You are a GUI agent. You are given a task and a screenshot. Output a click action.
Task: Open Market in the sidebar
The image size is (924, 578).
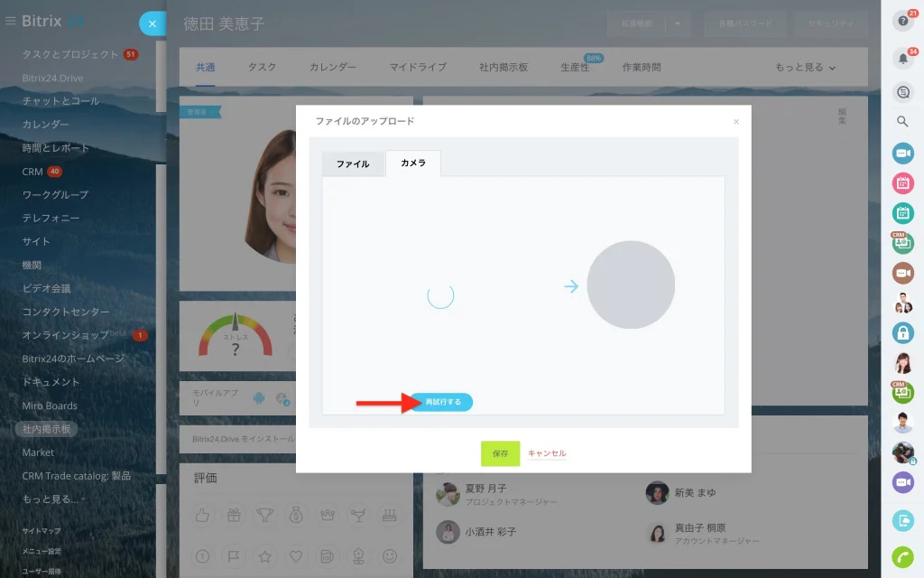[38, 452]
